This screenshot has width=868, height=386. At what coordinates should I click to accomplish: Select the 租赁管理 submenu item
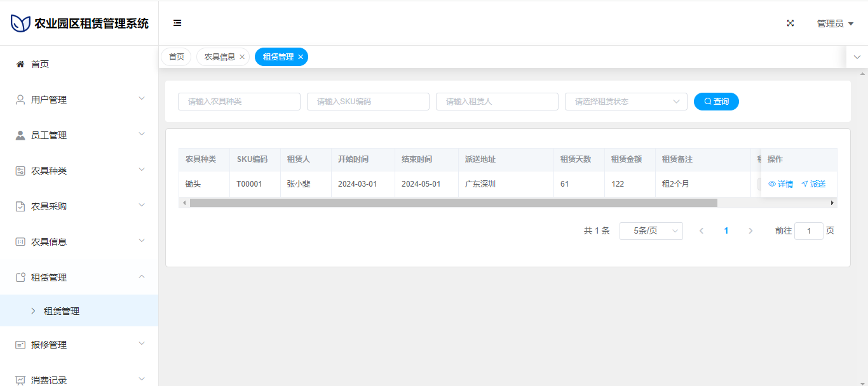click(62, 311)
